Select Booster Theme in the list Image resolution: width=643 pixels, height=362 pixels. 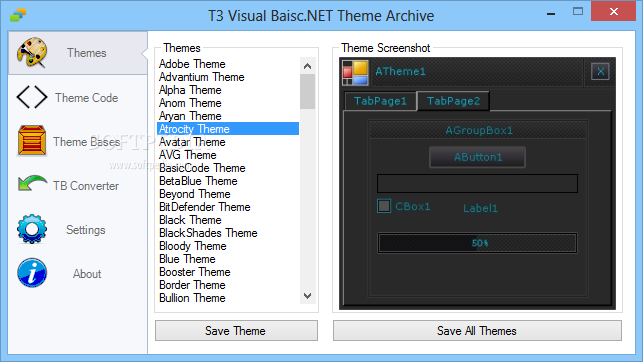[228, 272]
